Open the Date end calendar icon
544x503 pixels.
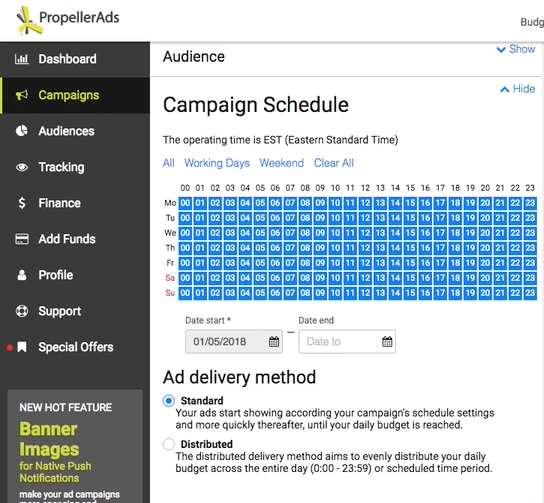(387, 342)
